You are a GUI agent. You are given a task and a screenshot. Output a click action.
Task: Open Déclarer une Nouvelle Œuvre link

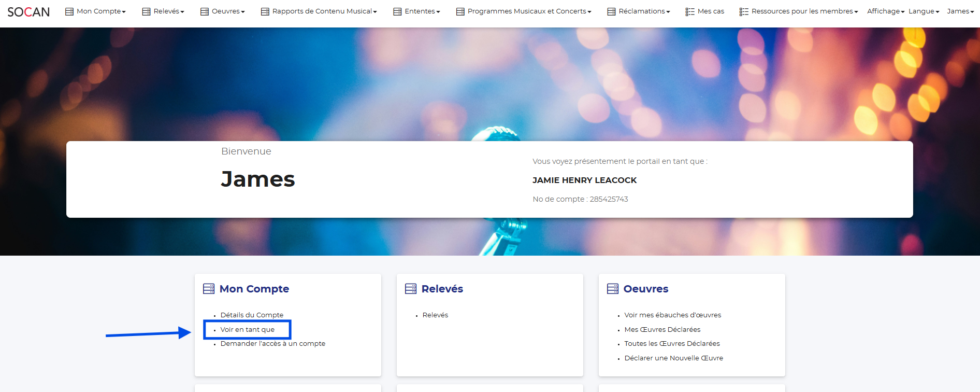coord(673,358)
